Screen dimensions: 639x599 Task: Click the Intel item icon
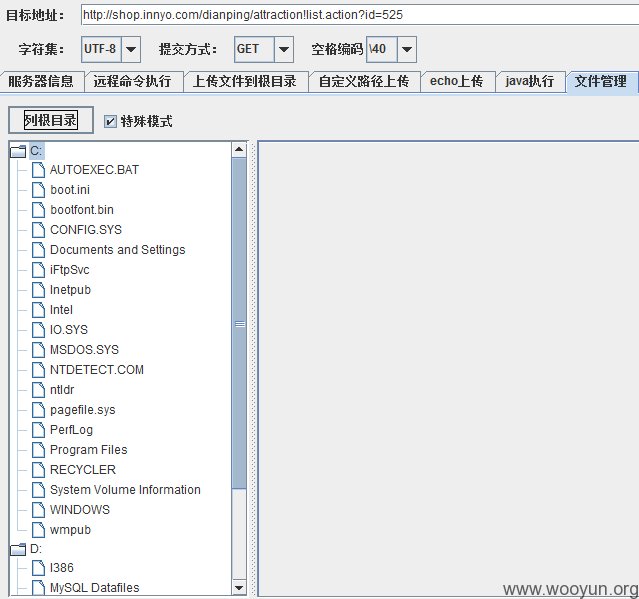38,309
